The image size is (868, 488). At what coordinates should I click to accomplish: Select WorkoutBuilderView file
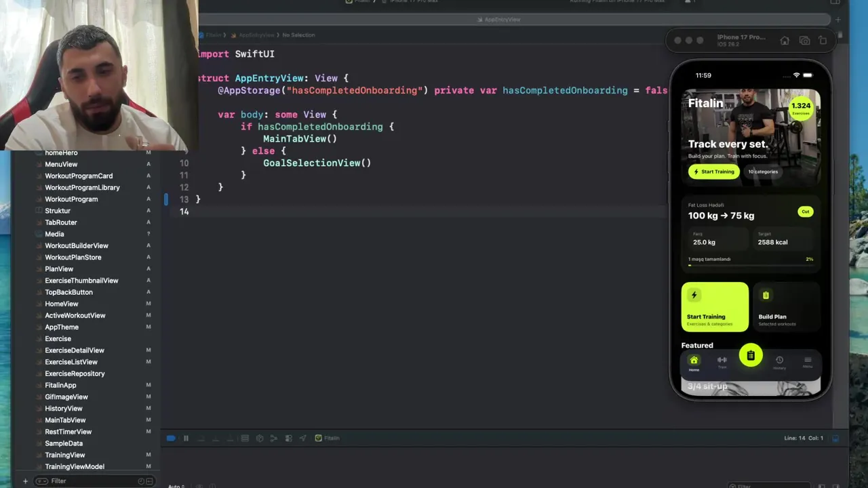click(77, 246)
